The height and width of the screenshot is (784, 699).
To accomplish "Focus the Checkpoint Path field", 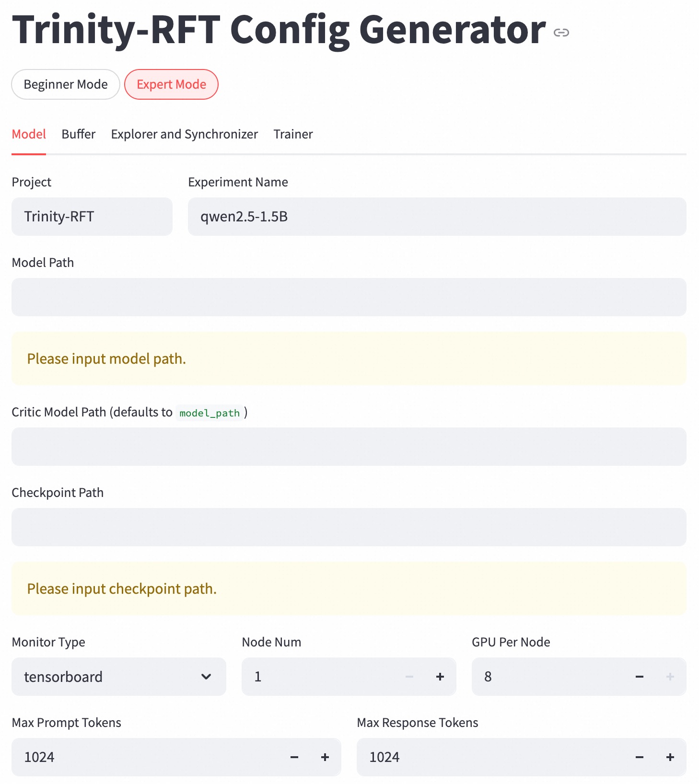I will pyautogui.click(x=349, y=527).
